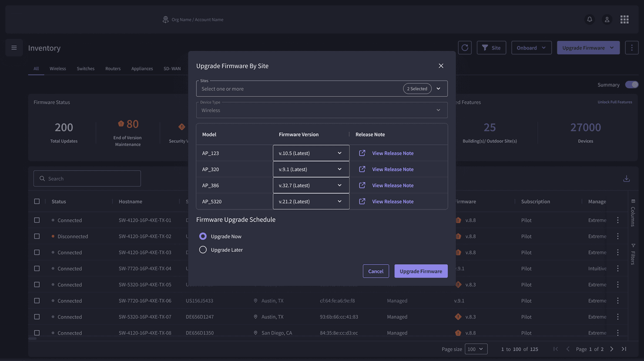
Task: Open row actions for SW-5320-16P-4XE-TX-07
Action: click(617, 317)
